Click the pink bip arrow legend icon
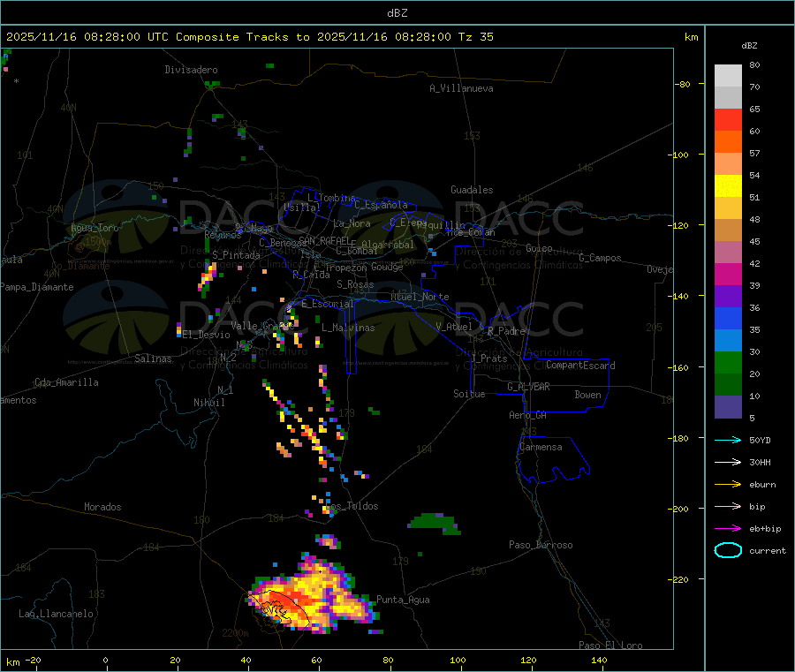 [728, 506]
